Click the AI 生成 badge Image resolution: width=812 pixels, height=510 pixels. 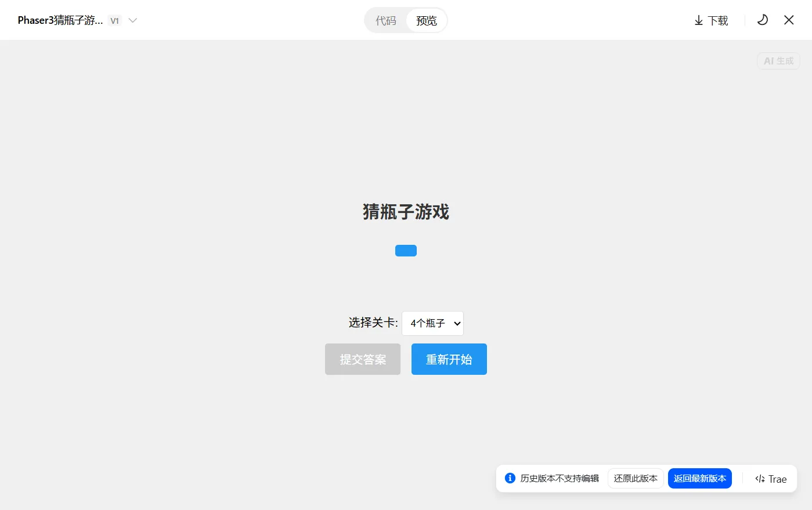[x=778, y=61]
